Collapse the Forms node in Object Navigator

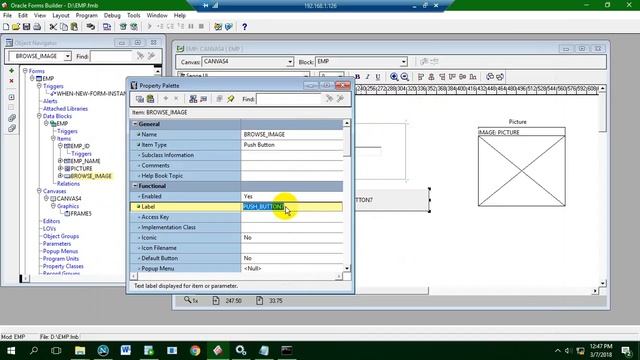(x=25, y=71)
